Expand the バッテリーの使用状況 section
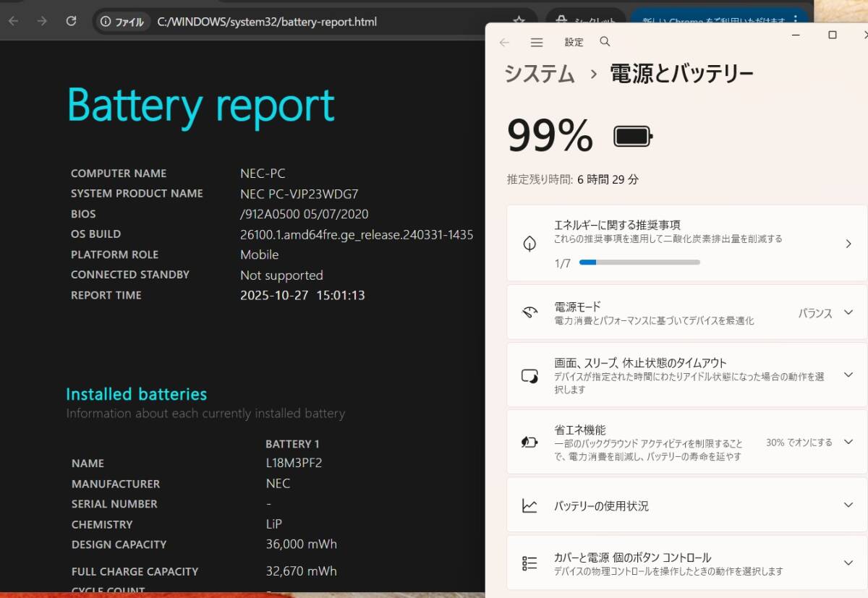The height and width of the screenshot is (598, 868). click(847, 505)
